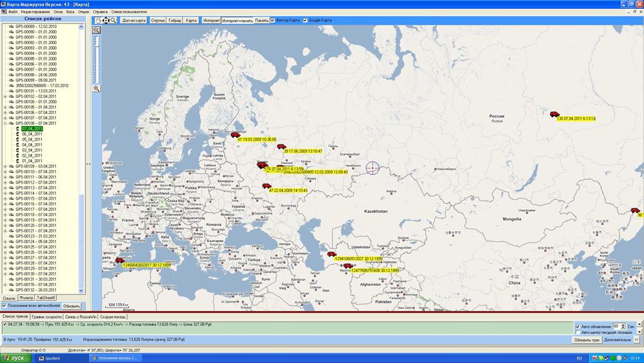644x363 pixels.
Task: Click car marker labeled -12468042602817
Action: (120, 260)
